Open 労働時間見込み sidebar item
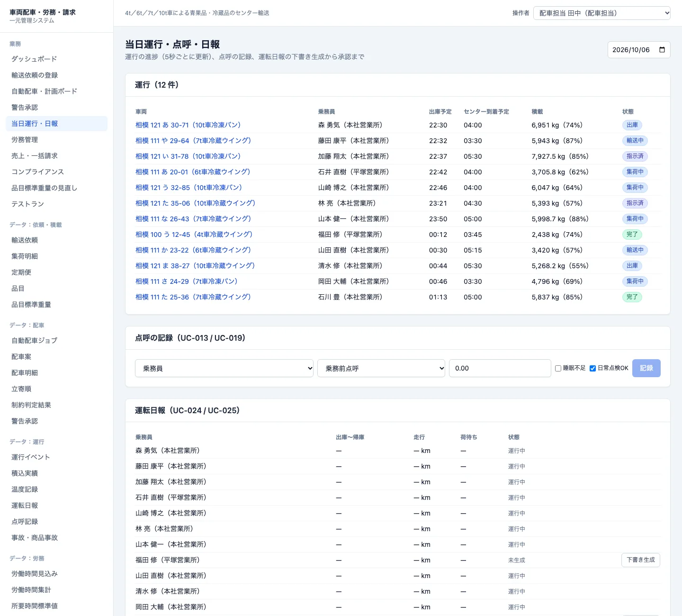682x616 pixels. (x=56, y=574)
